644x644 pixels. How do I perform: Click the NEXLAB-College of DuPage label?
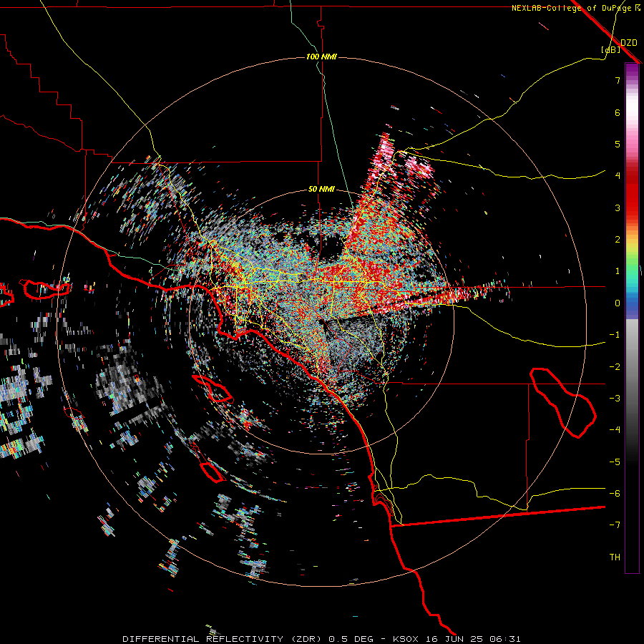coord(575,8)
